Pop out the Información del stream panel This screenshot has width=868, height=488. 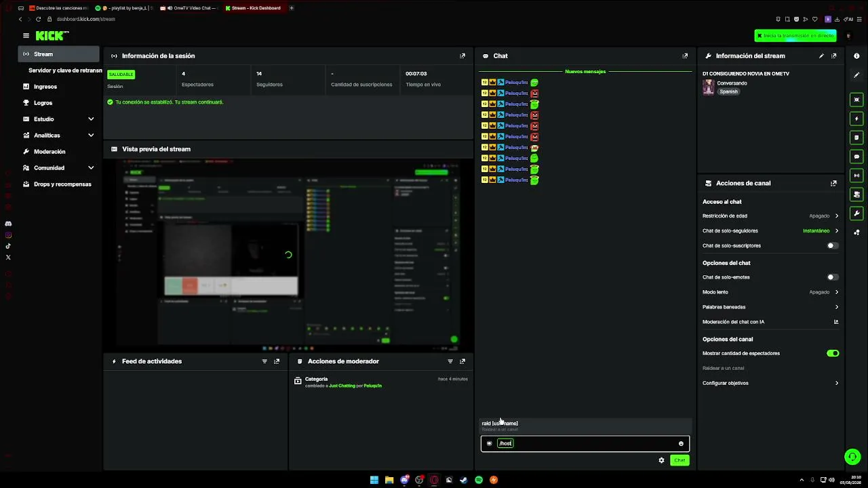(833, 56)
